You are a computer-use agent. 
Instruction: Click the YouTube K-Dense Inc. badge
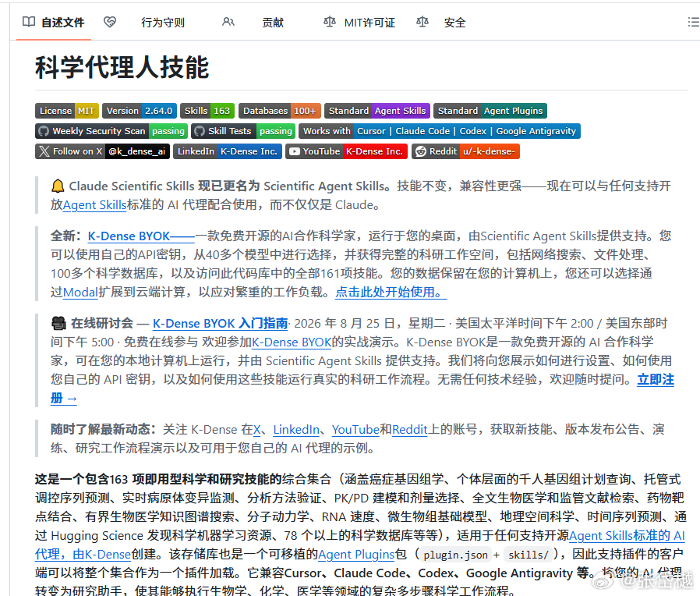(x=346, y=151)
